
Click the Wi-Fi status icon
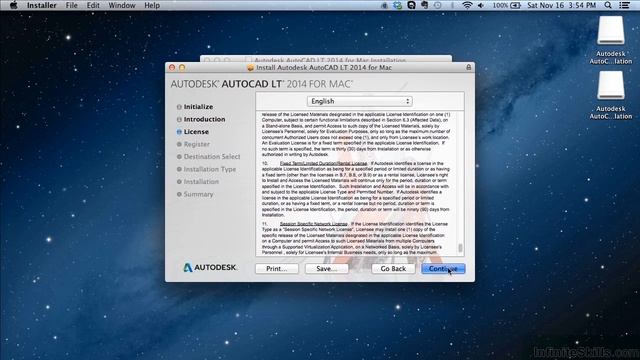pyautogui.click(x=467, y=5)
